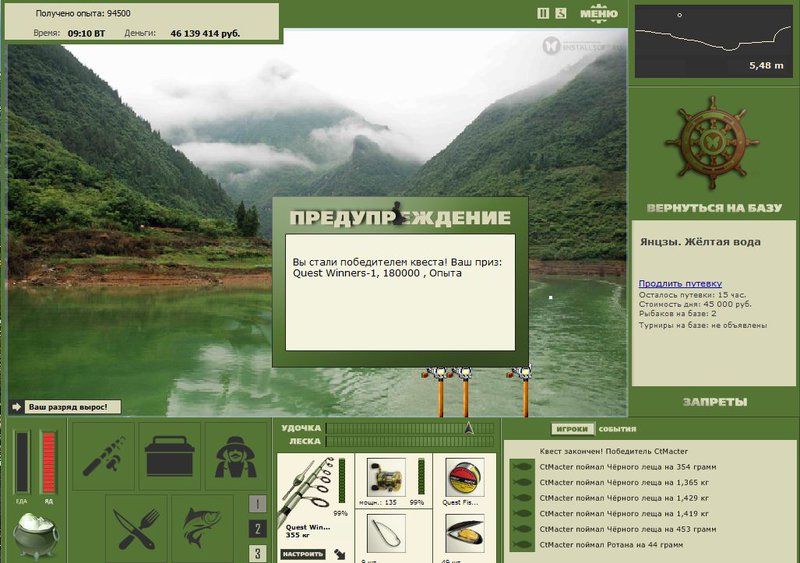This screenshot has width=800, height=563.
Task: Click the leftmost fishing rod on the water
Action: (440, 391)
